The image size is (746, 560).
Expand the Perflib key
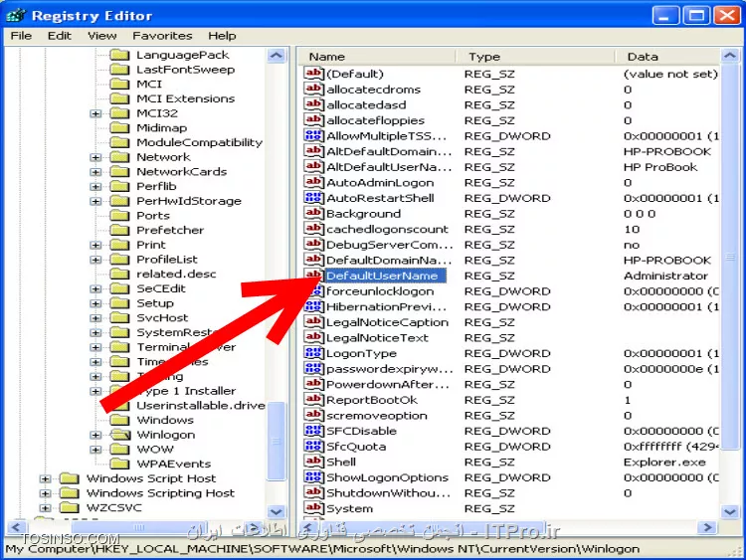[95, 187]
